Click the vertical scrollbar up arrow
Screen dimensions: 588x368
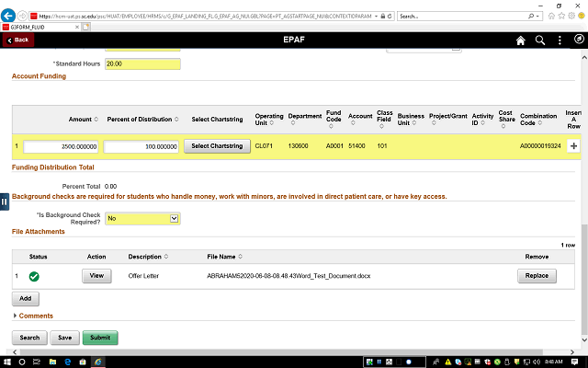click(584, 57)
